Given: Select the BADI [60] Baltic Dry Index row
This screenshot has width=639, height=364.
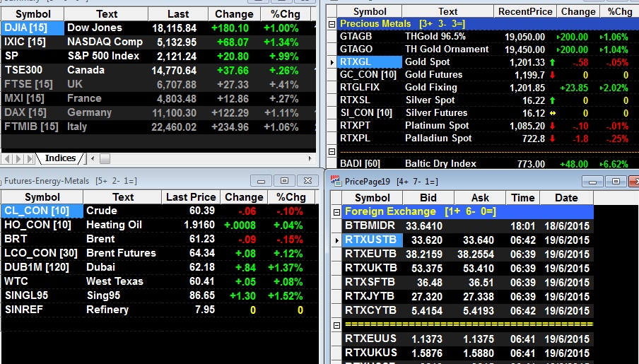Looking at the screenshot, I should point(488,163).
